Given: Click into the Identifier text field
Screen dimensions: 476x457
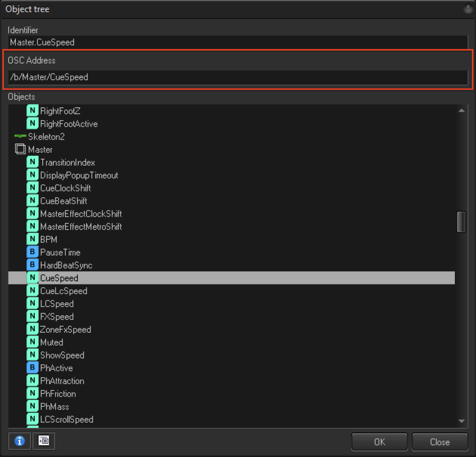Looking at the screenshot, I should coord(238,42).
